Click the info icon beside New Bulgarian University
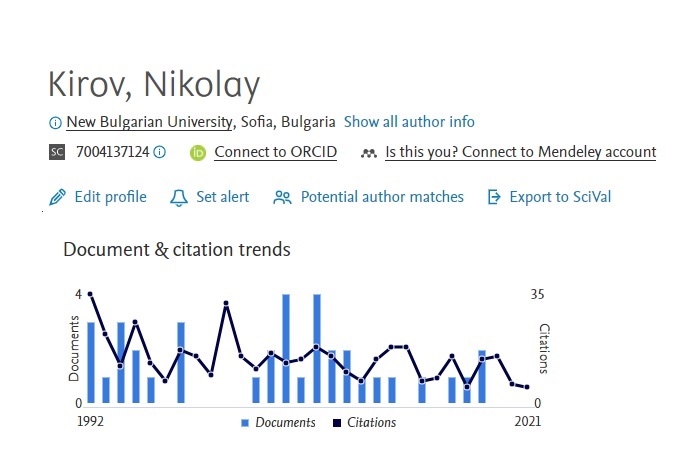 (x=54, y=123)
